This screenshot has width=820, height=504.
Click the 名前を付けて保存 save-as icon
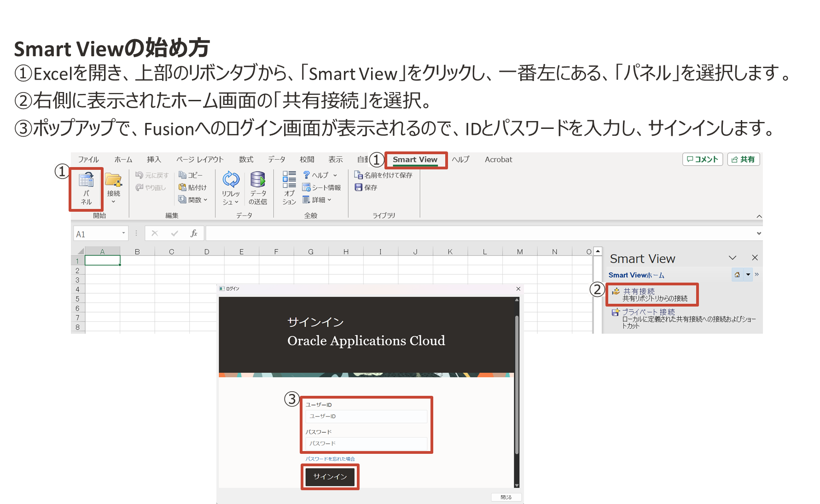[358, 175]
